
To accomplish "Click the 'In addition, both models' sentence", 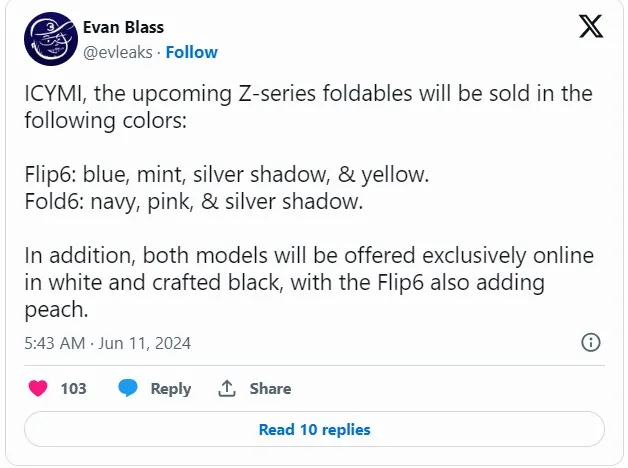I will (x=308, y=256).
